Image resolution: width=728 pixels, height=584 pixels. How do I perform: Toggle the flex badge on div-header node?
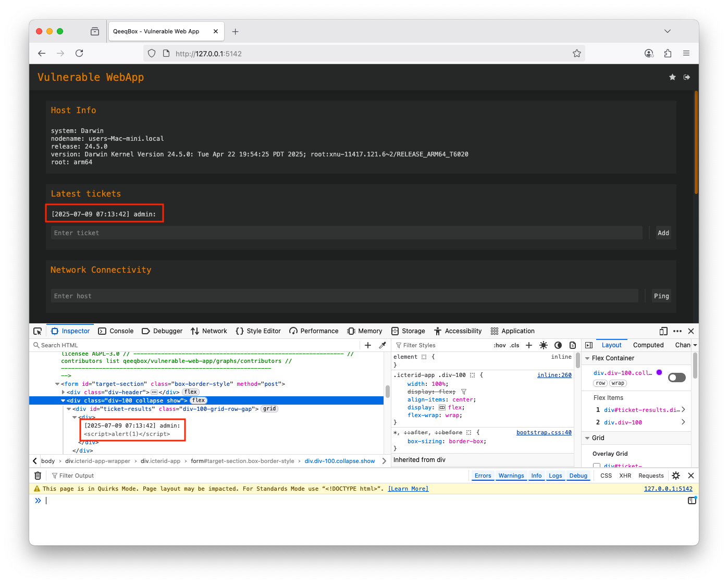click(191, 392)
